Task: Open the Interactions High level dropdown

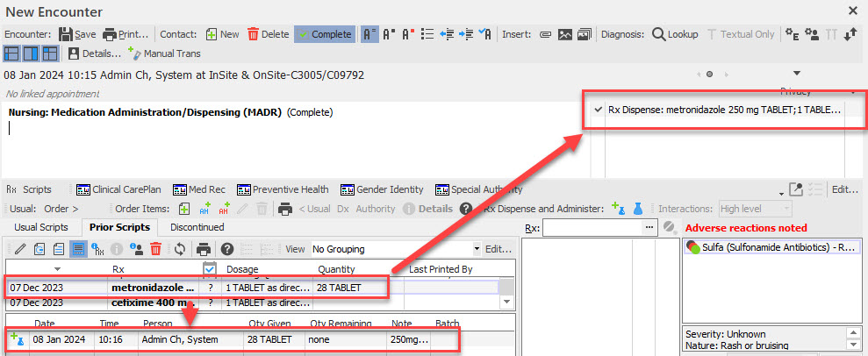Action: click(x=755, y=209)
